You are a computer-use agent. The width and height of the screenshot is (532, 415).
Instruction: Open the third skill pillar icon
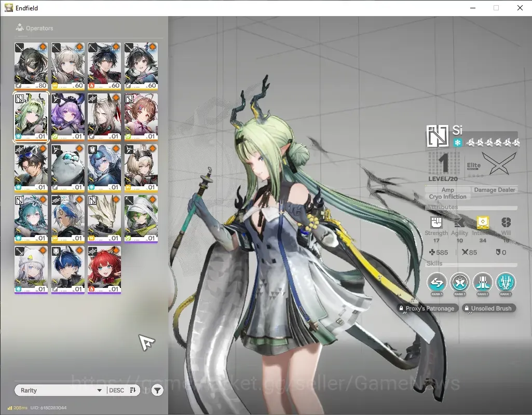483,282
